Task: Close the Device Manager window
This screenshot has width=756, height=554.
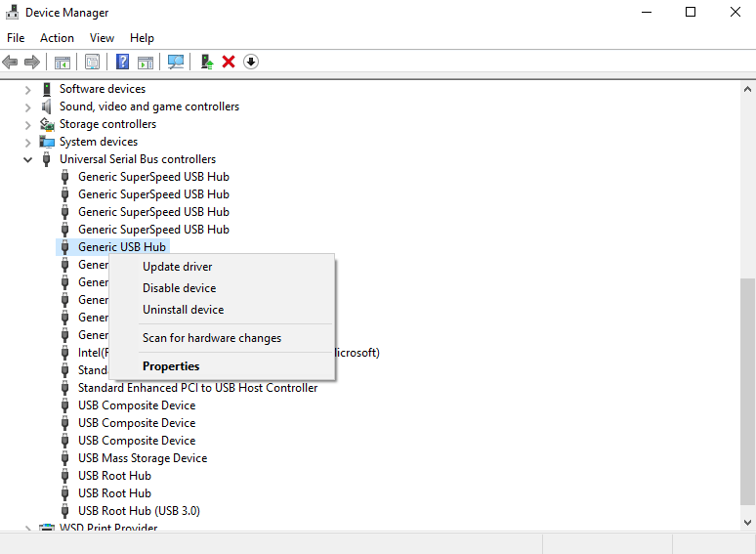Action: click(735, 12)
